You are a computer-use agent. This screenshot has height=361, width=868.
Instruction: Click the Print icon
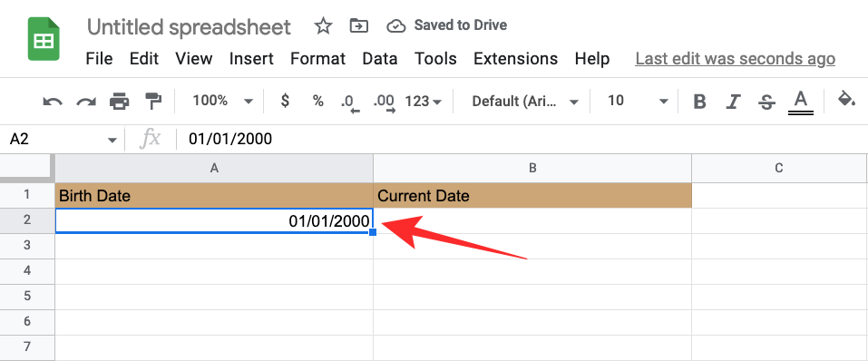pyautogui.click(x=119, y=102)
